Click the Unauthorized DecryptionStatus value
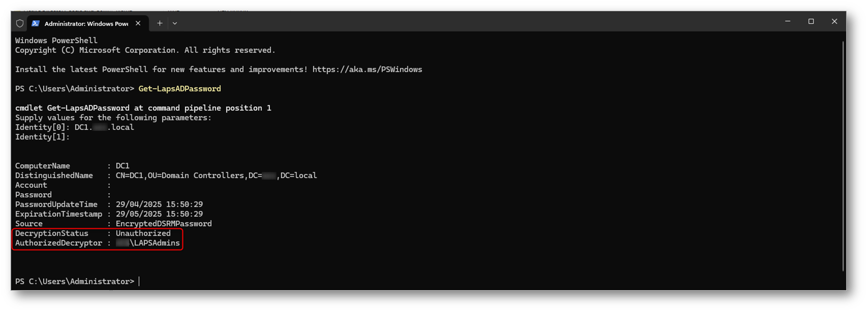The image size is (868, 312). point(143,233)
